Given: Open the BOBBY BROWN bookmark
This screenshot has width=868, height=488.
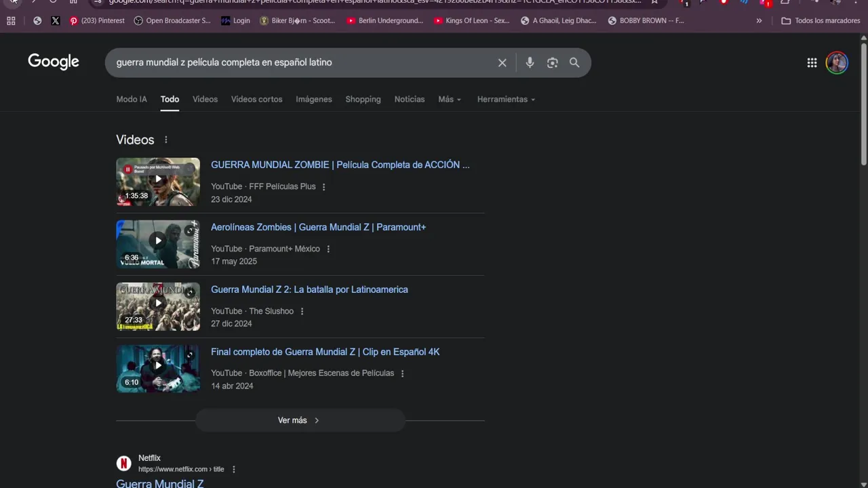Looking at the screenshot, I should (x=646, y=21).
